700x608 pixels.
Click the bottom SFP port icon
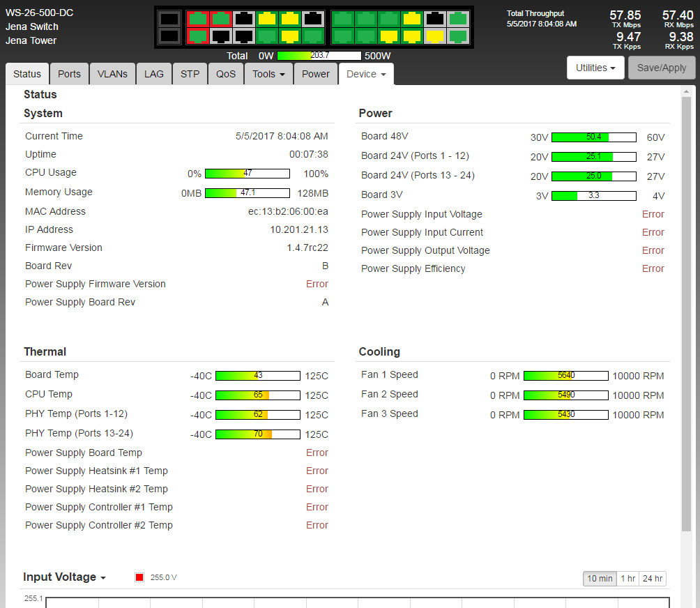pyautogui.click(x=169, y=36)
